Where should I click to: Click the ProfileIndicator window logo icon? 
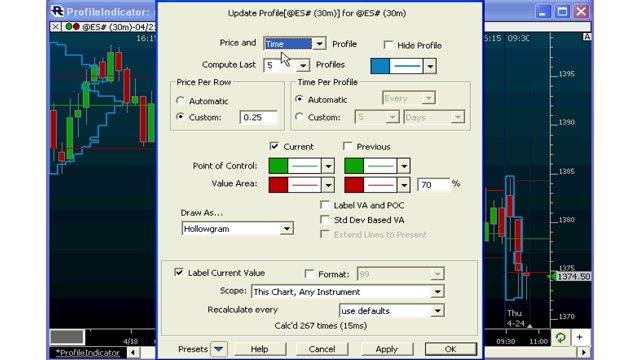coord(57,11)
